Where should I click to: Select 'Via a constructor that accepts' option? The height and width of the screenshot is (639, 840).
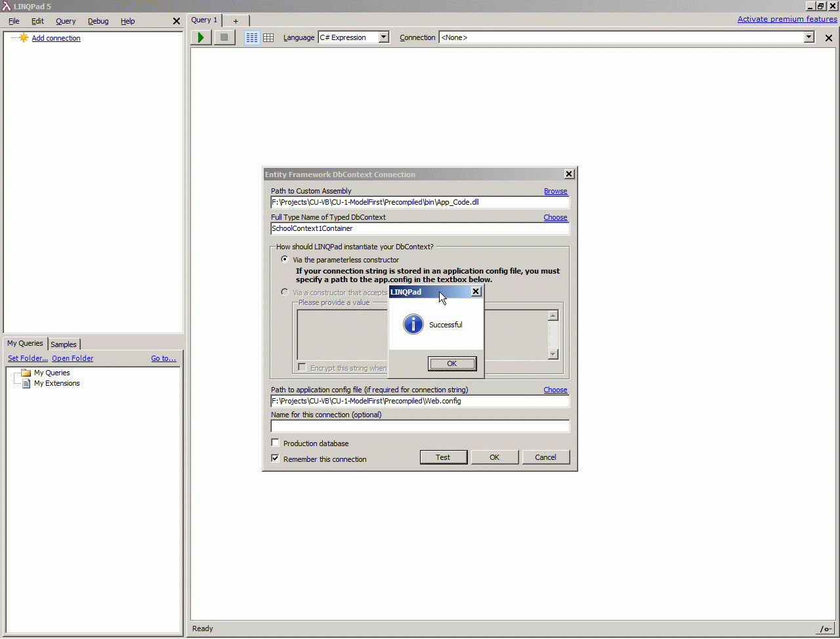click(285, 292)
